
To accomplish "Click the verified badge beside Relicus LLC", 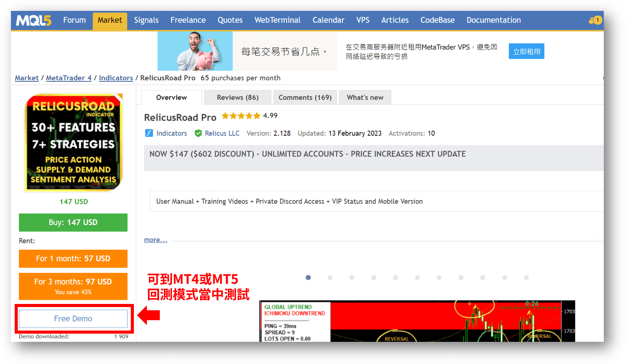I will pyautogui.click(x=198, y=133).
